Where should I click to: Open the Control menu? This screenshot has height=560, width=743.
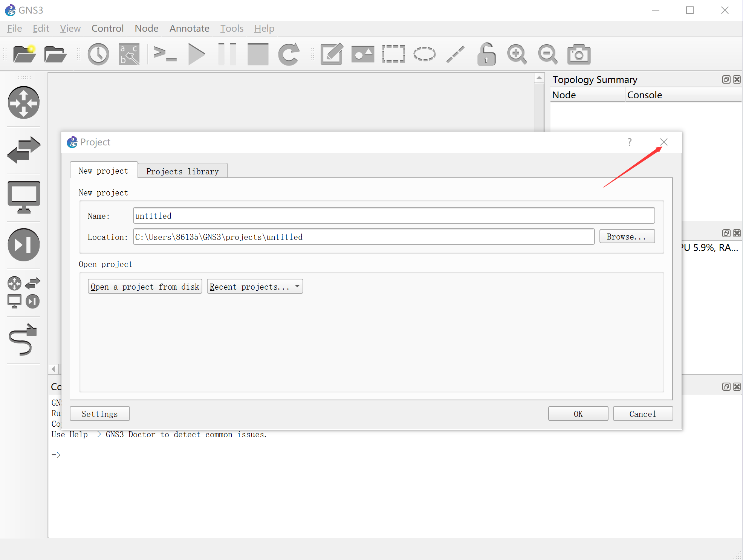(x=107, y=28)
